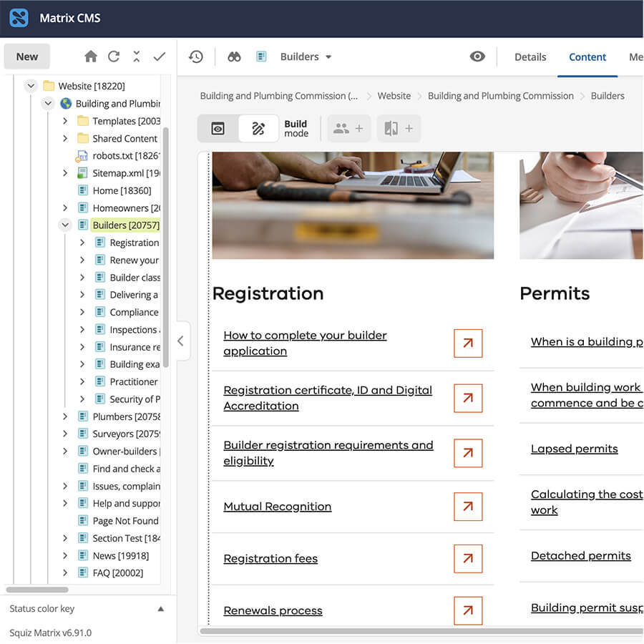Click the Sitemap.xml asset icon
This screenshot has height=644, width=644.
pos(82,173)
